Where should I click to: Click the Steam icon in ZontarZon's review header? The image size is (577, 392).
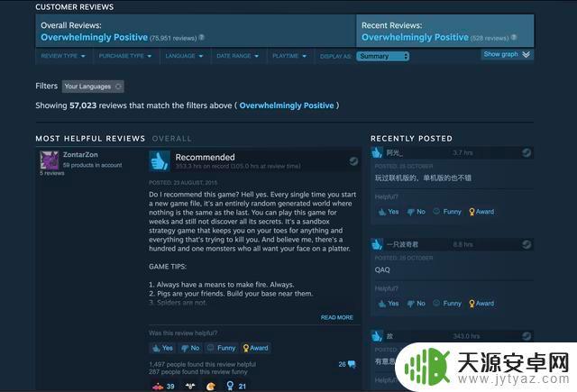pos(353,161)
